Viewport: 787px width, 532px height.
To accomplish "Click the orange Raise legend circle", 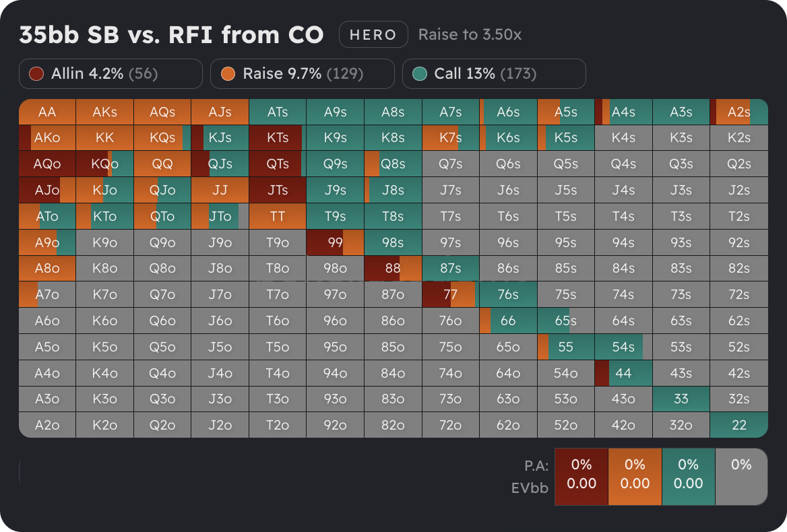I will pos(228,74).
